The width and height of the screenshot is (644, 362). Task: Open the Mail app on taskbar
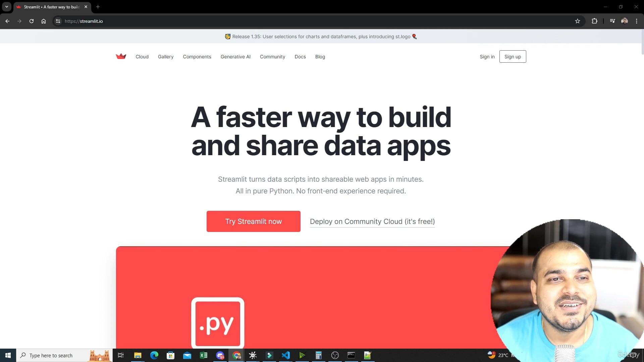(187, 355)
